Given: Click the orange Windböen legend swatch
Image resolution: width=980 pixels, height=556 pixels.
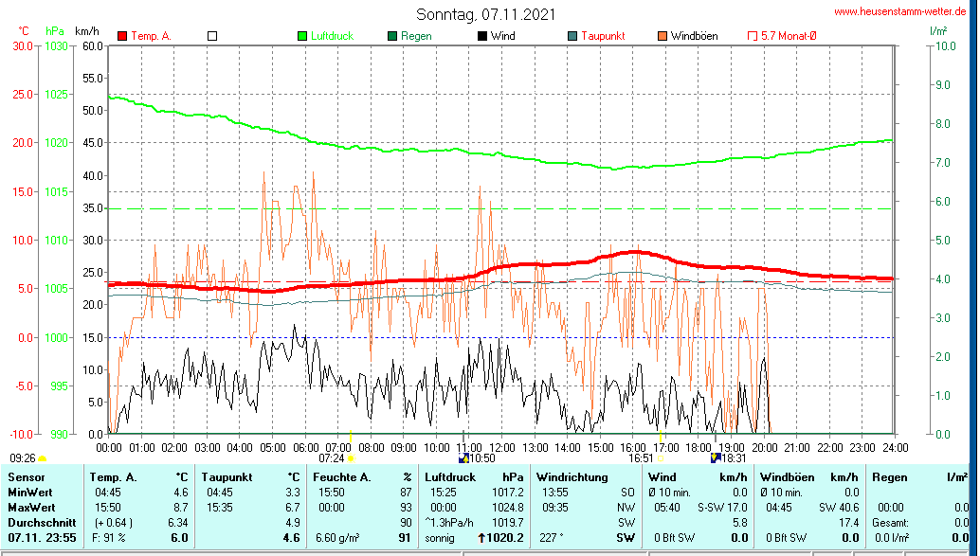Looking at the screenshot, I should click(662, 36).
